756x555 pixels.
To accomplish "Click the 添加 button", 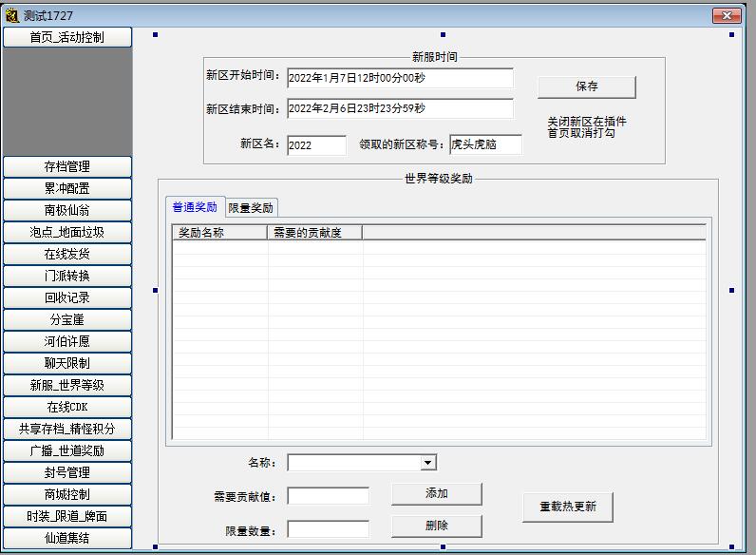I will (x=436, y=494).
